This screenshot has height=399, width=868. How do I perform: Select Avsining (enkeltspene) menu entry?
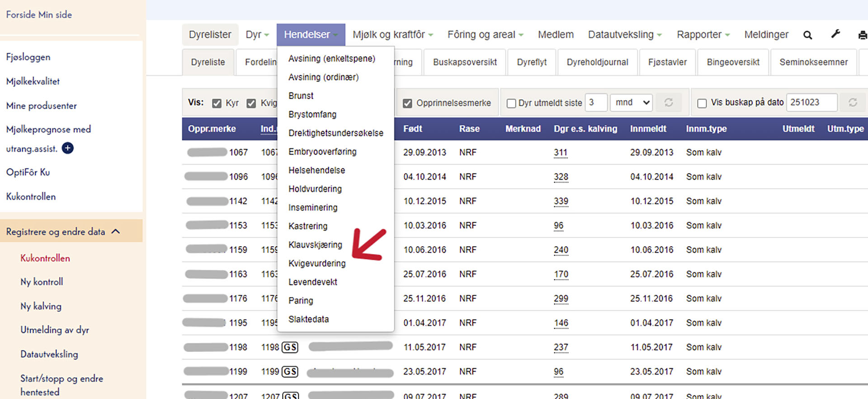click(x=332, y=59)
